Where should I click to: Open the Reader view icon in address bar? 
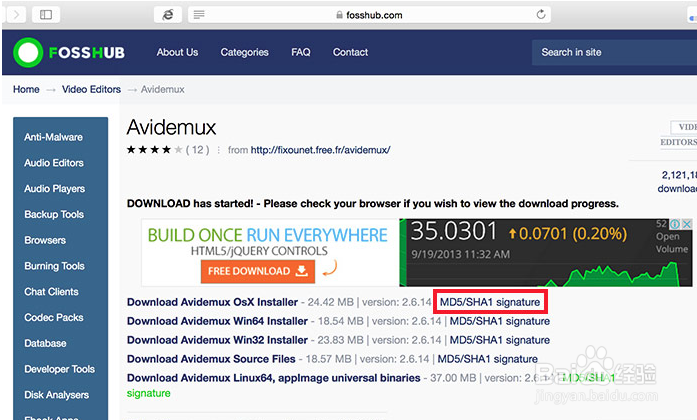[199, 15]
